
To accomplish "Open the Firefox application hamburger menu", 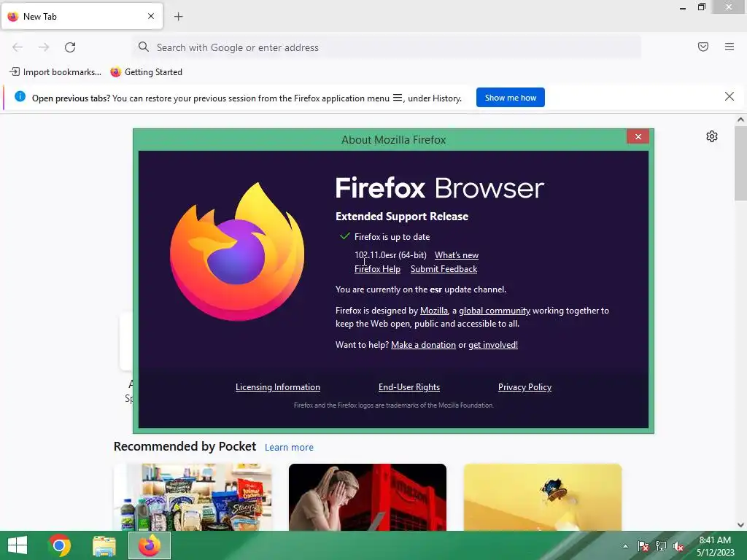I will 729,47.
